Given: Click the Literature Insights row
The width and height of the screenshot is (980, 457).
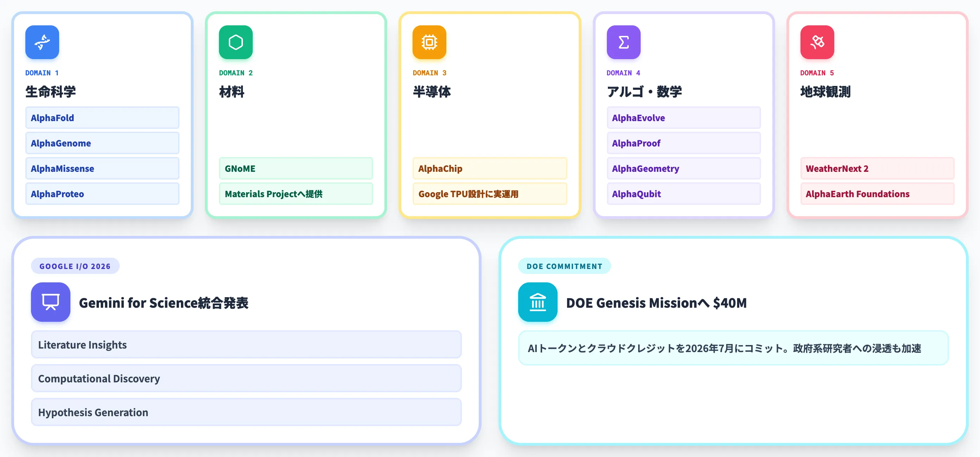Looking at the screenshot, I should pos(246,344).
